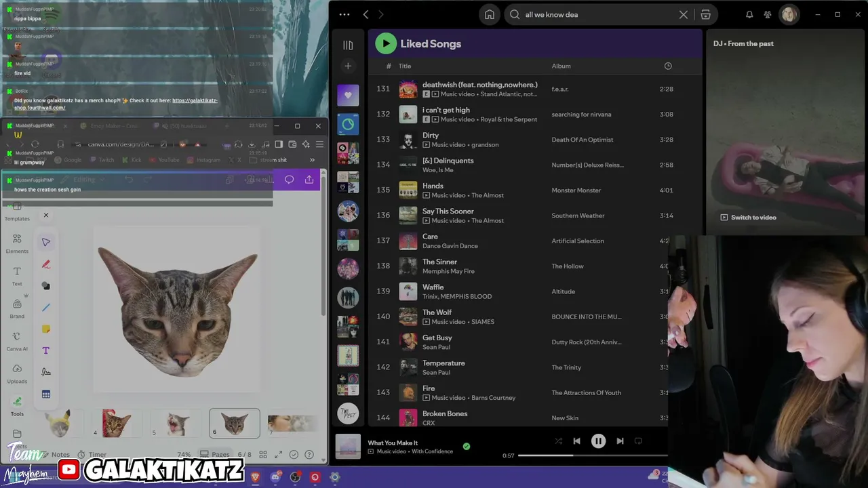Skip to next track
The height and width of the screenshot is (488, 868).
click(x=620, y=441)
